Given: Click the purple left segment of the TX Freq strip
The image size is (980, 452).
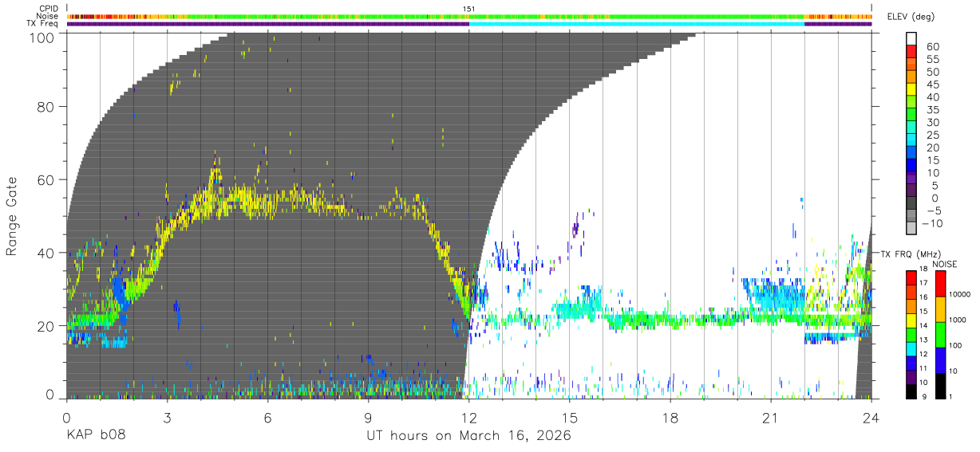Looking at the screenshot, I should (x=267, y=23).
